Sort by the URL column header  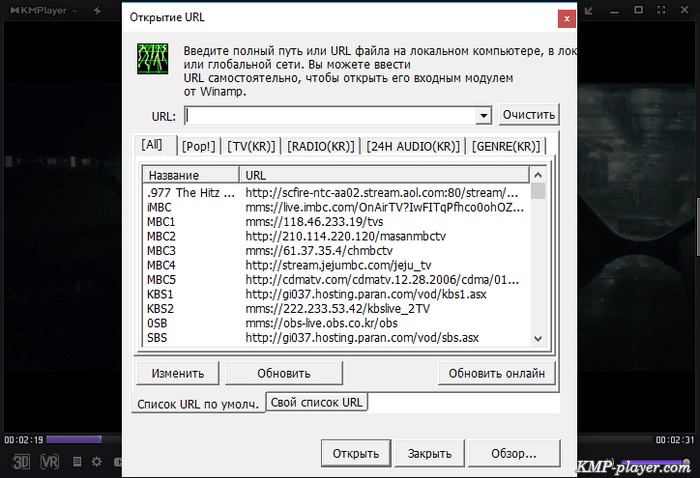click(x=384, y=175)
